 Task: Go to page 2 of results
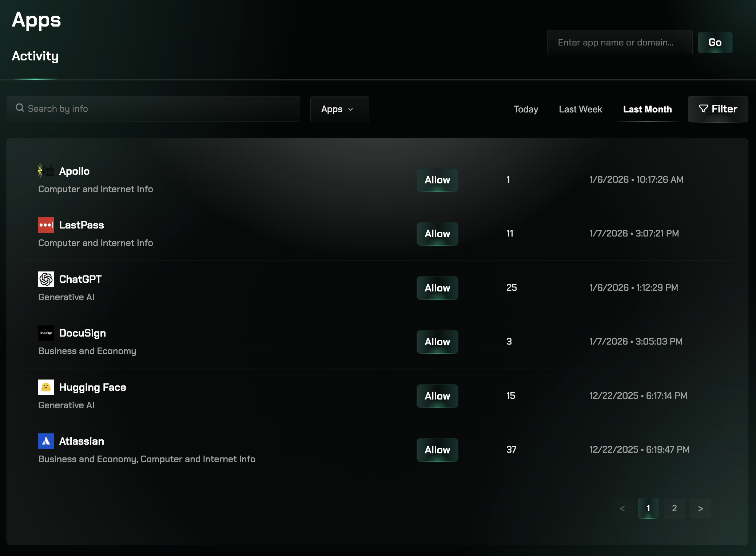674,508
